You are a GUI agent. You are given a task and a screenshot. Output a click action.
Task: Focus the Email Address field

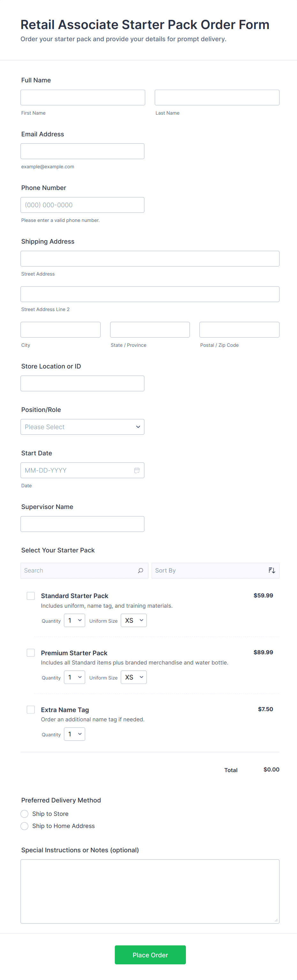82,151
